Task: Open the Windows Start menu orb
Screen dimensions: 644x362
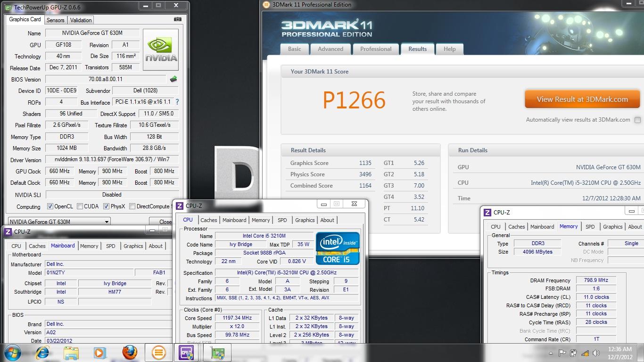Action: [13, 353]
